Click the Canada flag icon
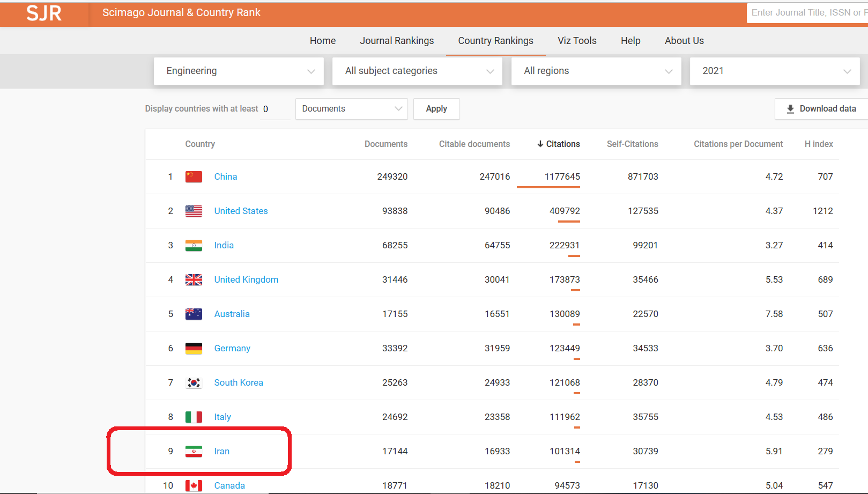 click(x=194, y=485)
